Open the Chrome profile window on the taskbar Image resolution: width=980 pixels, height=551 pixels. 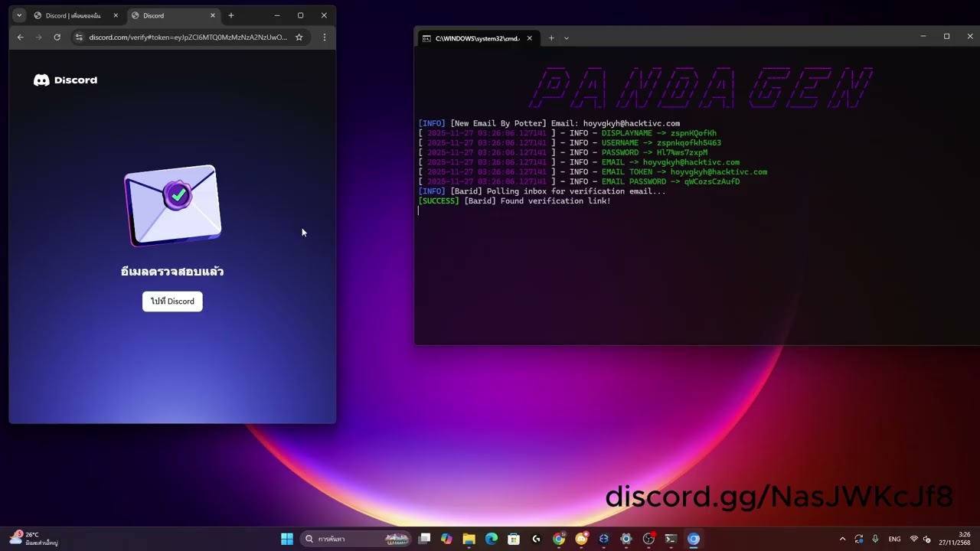pyautogui.click(x=559, y=539)
